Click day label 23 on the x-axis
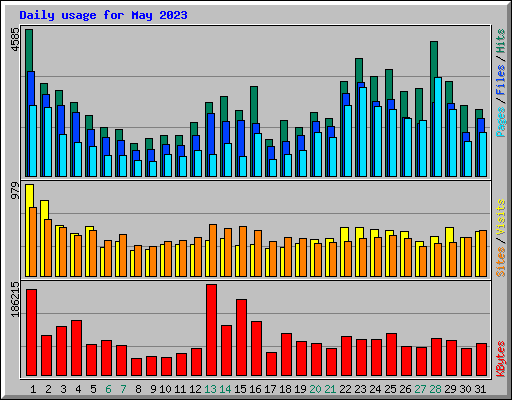 [x=360, y=389]
